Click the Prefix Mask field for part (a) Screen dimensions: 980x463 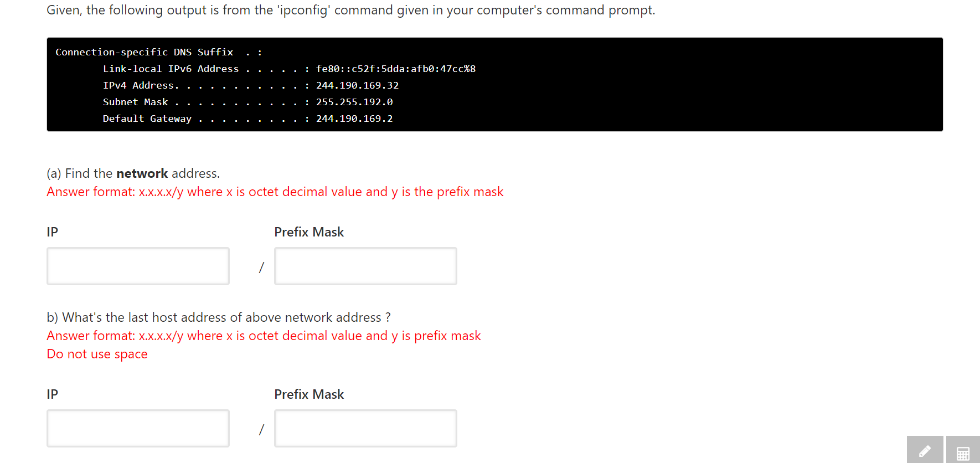click(365, 266)
